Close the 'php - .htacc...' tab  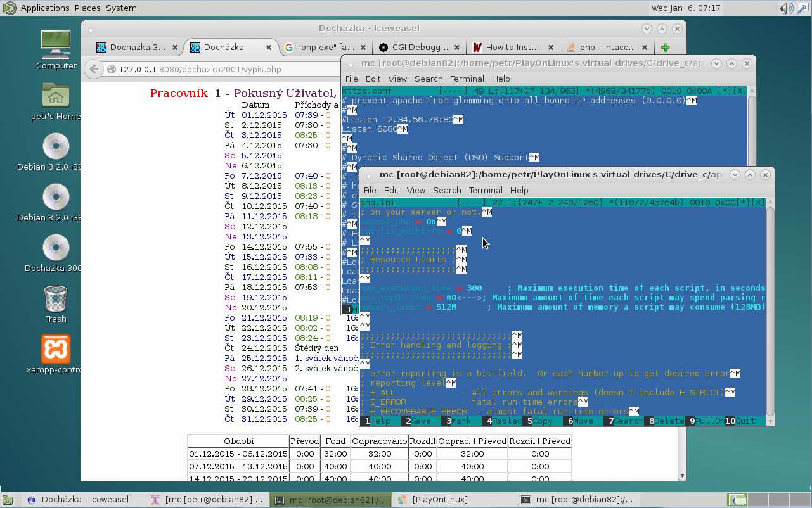pos(645,48)
